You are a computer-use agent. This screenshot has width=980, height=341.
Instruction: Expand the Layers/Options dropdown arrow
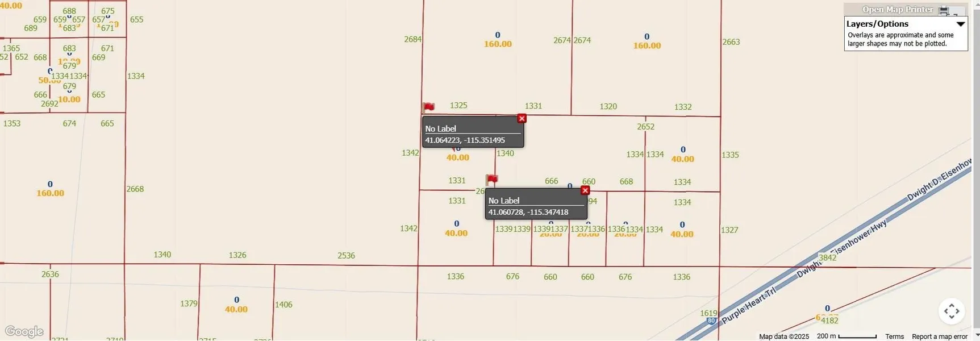(x=960, y=24)
